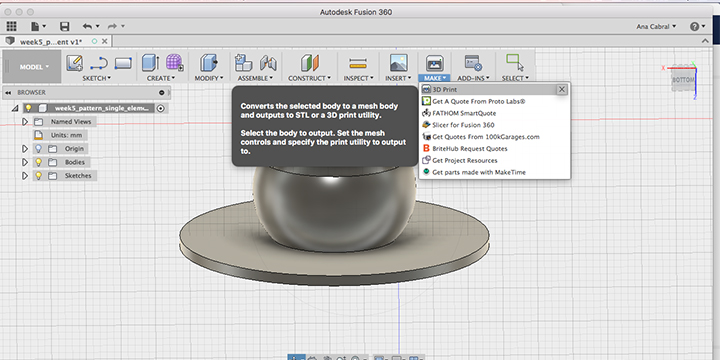
Task: Click the Create Sketch icon
Action: [x=75, y=63]
